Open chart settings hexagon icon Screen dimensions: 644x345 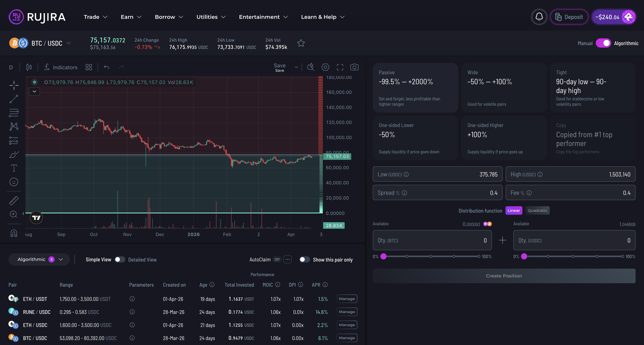(x=325, y=67)
